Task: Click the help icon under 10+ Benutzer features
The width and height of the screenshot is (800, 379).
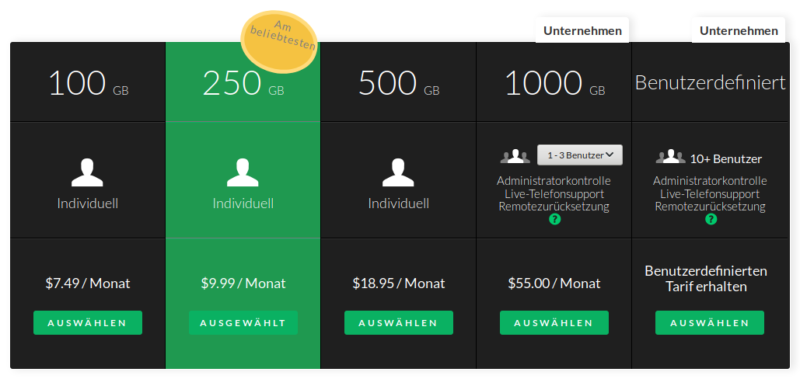Action: [711, 219]
